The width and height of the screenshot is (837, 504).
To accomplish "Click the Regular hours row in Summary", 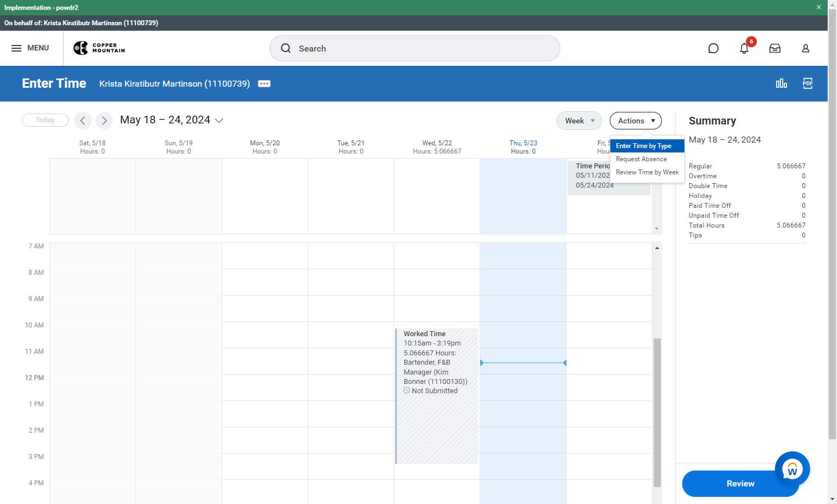I will click(747, 166).
